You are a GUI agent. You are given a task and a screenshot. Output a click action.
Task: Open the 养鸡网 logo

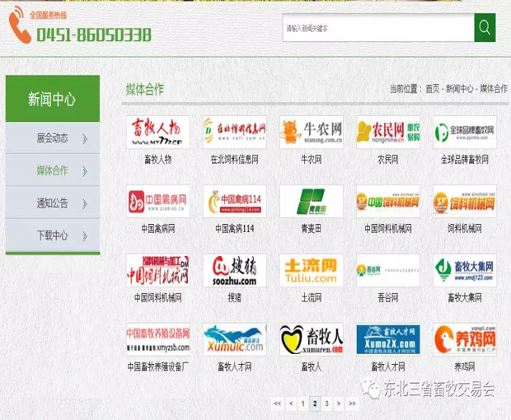click(465, 339)
